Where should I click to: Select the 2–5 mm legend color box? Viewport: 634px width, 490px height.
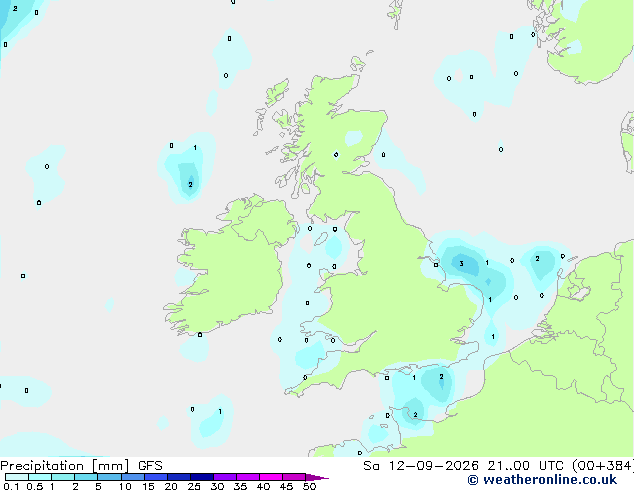click(x=86, y=477)
